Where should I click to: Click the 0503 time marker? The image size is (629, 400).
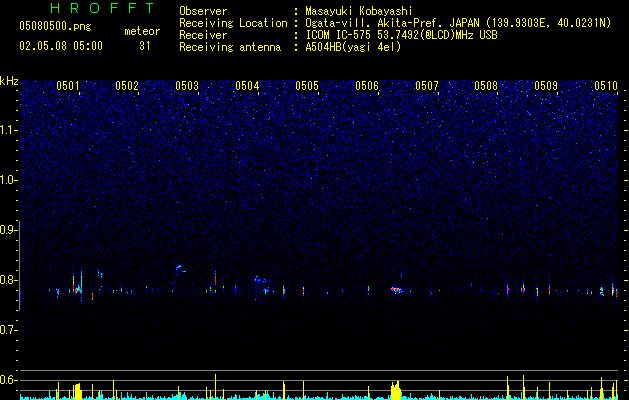point(187,86)
